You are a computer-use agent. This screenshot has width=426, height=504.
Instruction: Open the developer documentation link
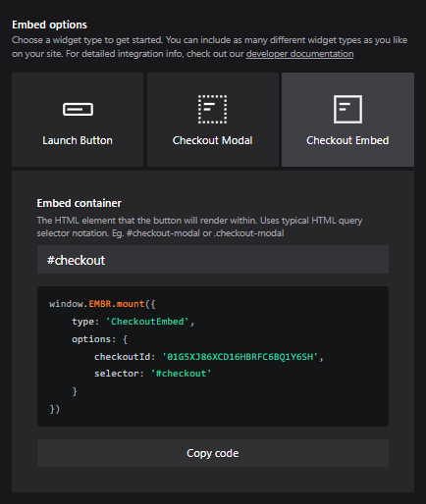click(x=299, y=54)
